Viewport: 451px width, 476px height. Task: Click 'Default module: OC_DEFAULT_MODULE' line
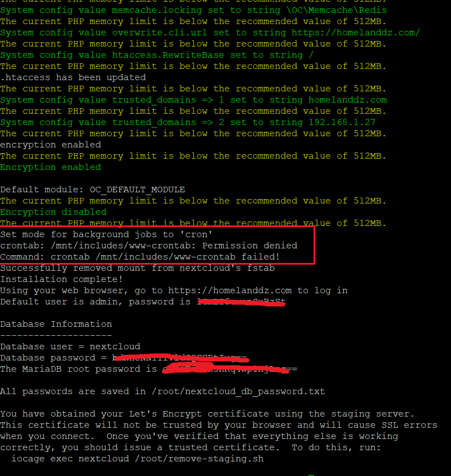click(x=93, y=190)
